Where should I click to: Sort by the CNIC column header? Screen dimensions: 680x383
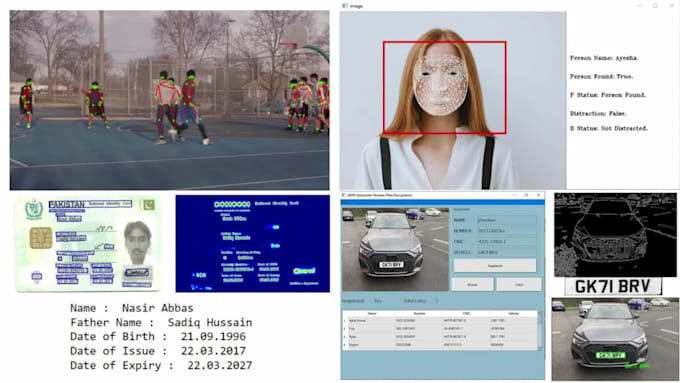coord(466,313)
